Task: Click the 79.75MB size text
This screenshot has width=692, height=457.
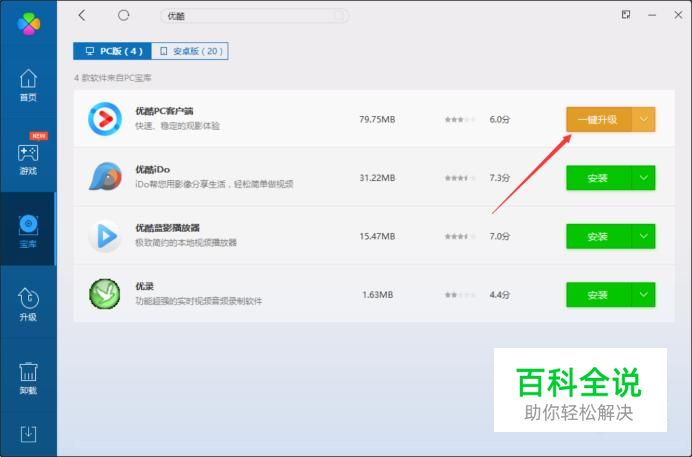Action: pos(377,120)
